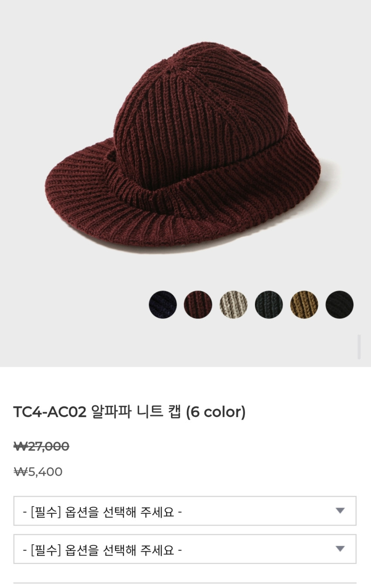Select the charcoal green knit swatch
371x588 pixels.
[269, 304]
